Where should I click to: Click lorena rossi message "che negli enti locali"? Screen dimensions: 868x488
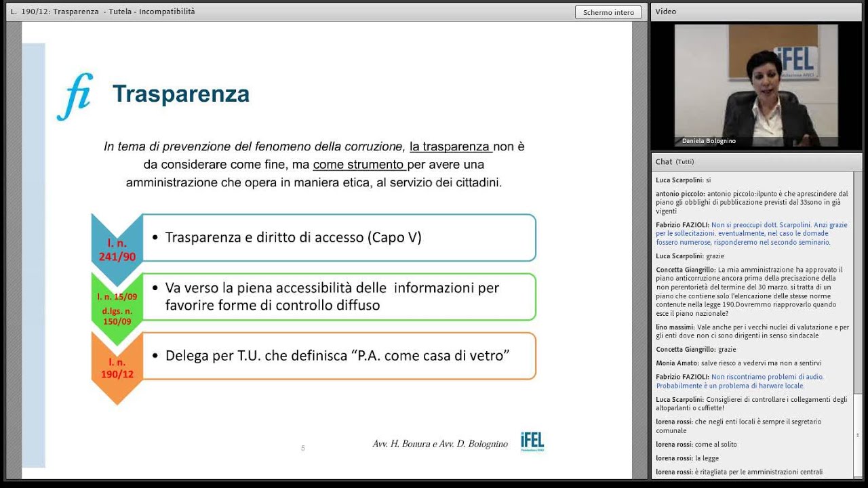(738, 426)
